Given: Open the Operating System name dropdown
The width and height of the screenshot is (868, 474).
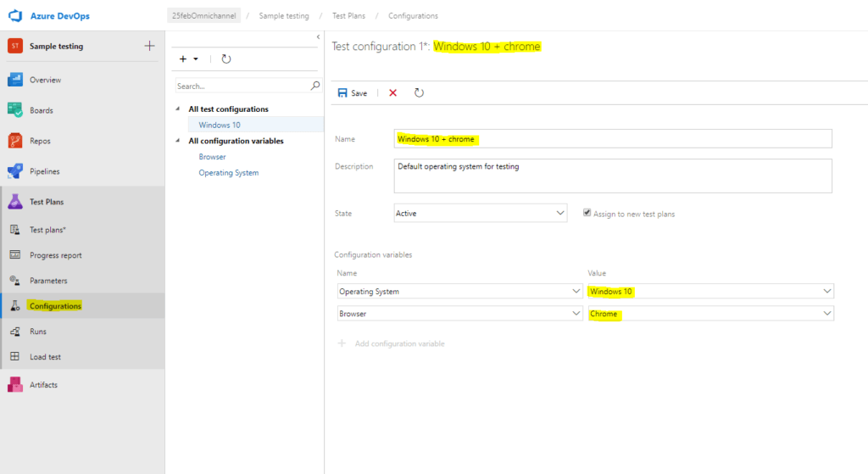Looking at the screenshot, I should pyautogui.click(x=459, y=291).
